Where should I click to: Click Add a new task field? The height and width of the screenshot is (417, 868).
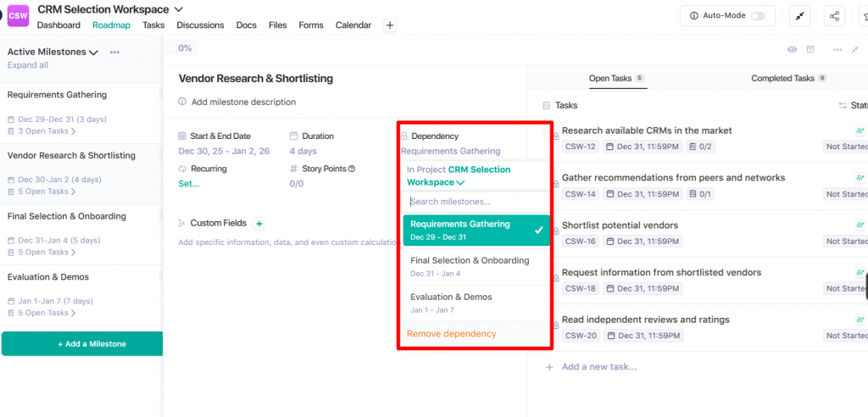599,367
